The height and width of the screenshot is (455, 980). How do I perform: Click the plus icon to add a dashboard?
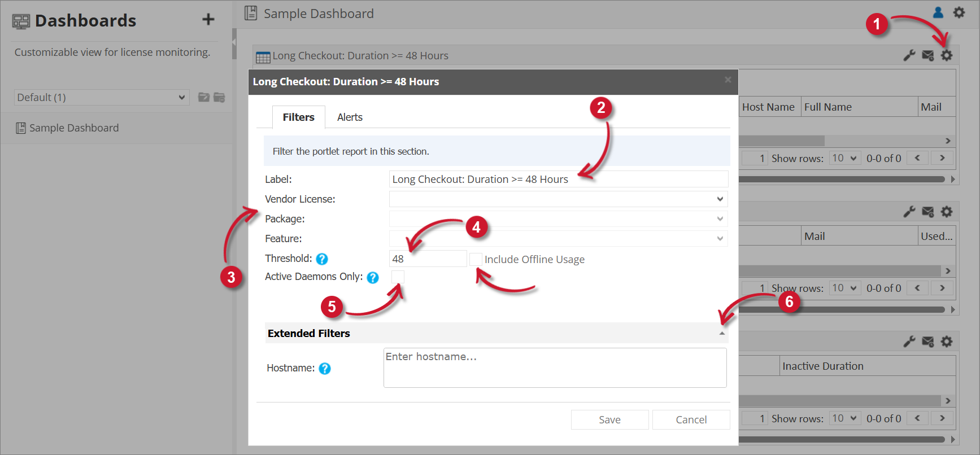tap(208, 20)
